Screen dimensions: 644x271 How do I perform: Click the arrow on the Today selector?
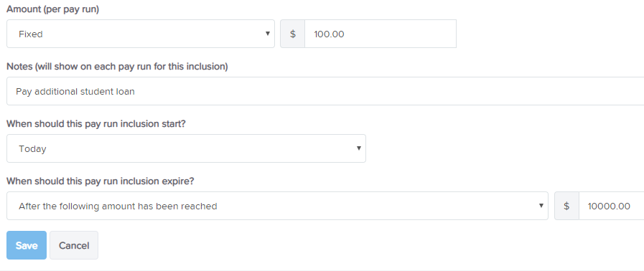[358, 148]
